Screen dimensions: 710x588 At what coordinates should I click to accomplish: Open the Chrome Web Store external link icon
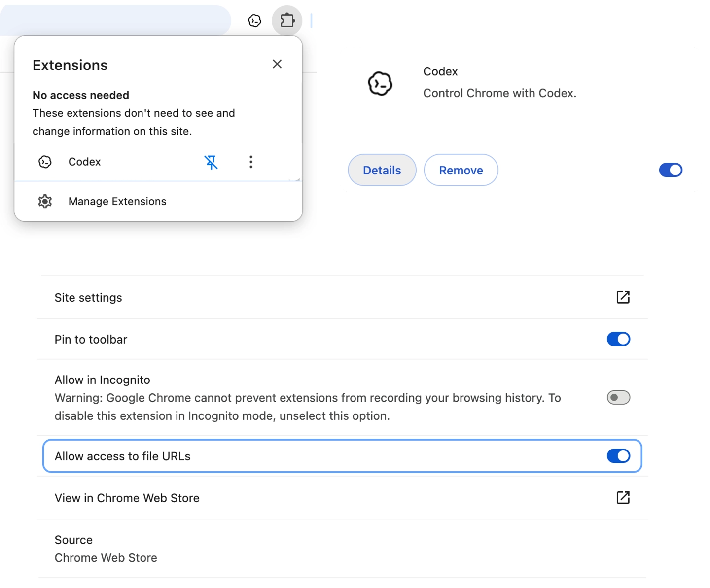(623, 498)
